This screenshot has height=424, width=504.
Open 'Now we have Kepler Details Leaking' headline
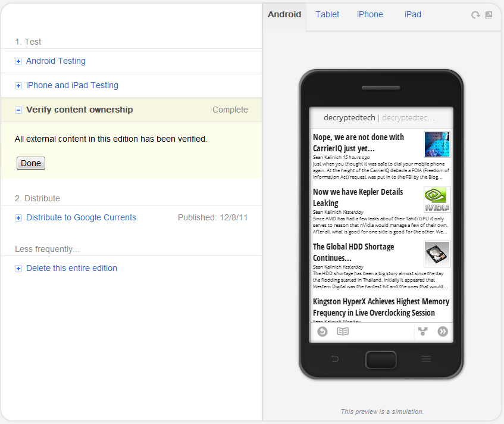358,197
